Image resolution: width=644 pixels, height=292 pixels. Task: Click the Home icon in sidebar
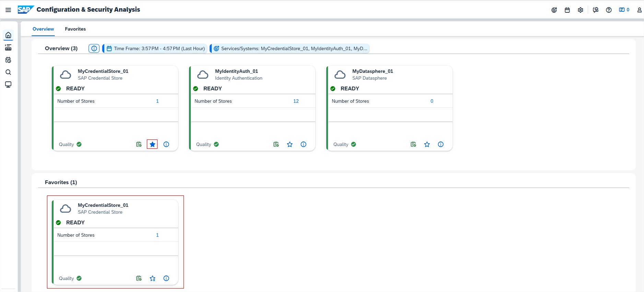(x=8, y=35)
